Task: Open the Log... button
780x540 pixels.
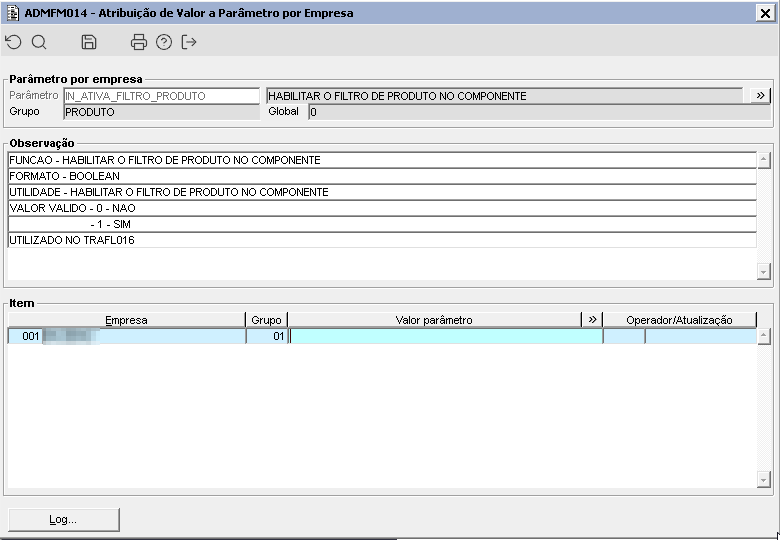Action: point(64,520)
